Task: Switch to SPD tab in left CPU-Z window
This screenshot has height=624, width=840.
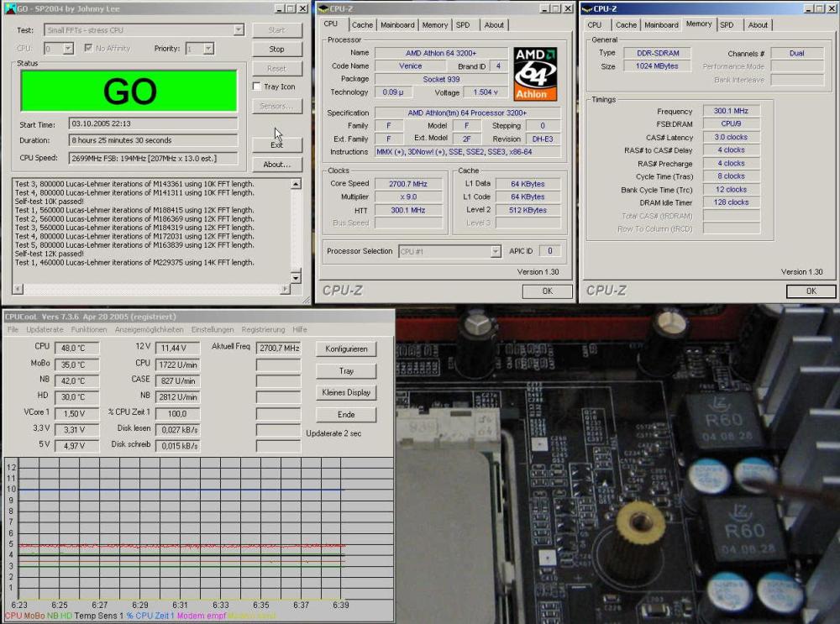Action: coord(463,25)
